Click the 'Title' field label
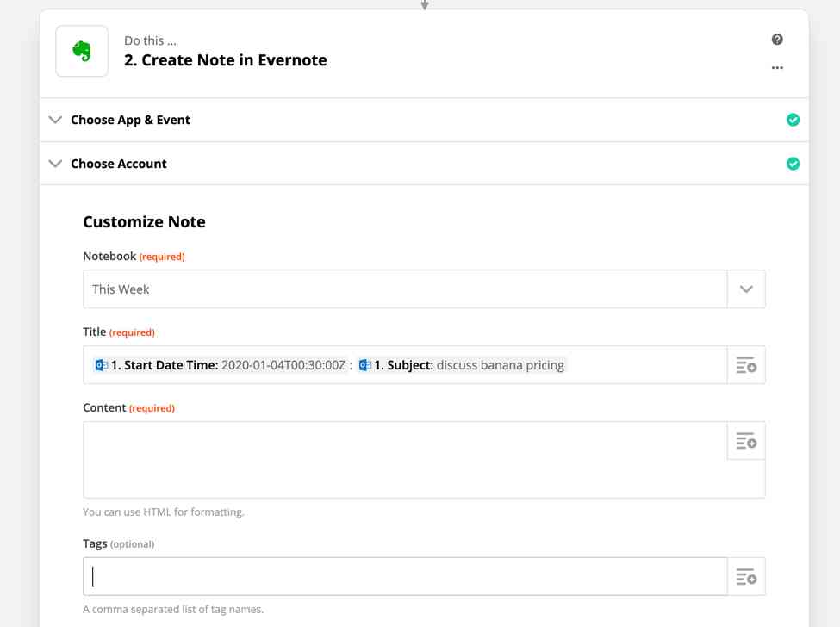This screenshot has height=627, width=840. 94,332
